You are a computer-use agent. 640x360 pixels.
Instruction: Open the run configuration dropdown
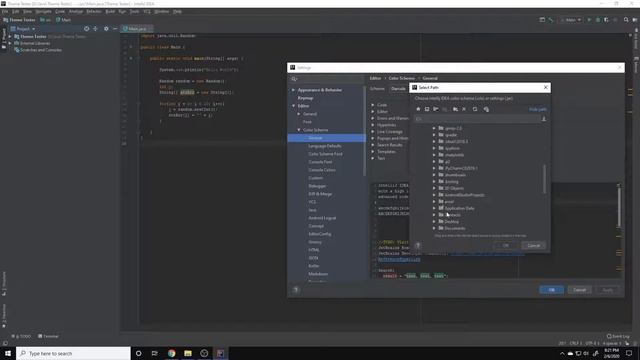(x=571, y=20)
